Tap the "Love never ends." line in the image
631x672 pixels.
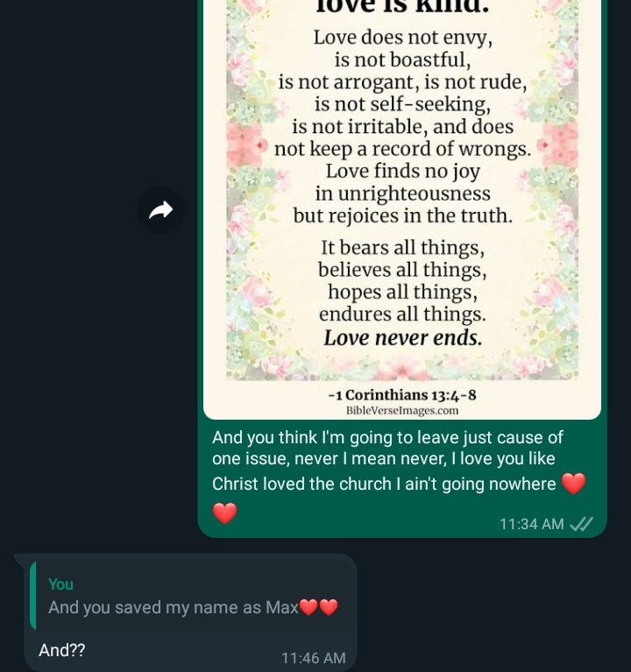tap(402, 337)
